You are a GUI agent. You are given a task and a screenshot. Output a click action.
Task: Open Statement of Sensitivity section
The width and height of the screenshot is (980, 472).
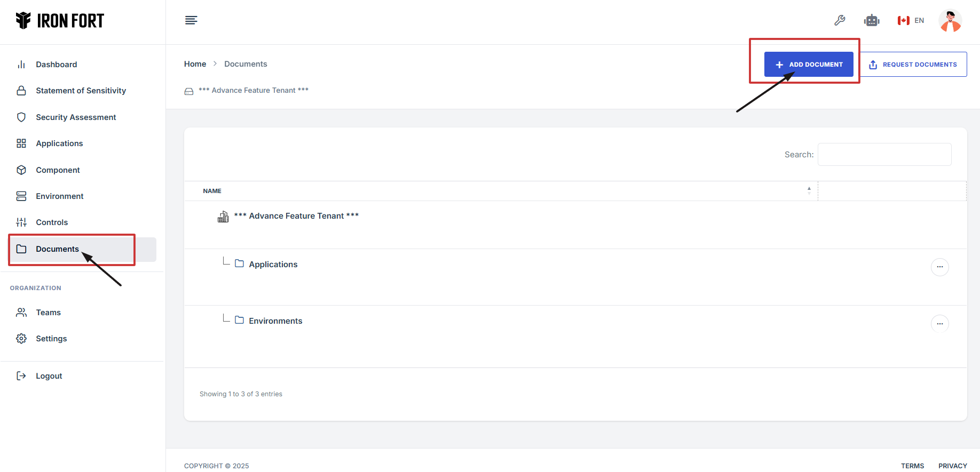[x=81, y=91]
